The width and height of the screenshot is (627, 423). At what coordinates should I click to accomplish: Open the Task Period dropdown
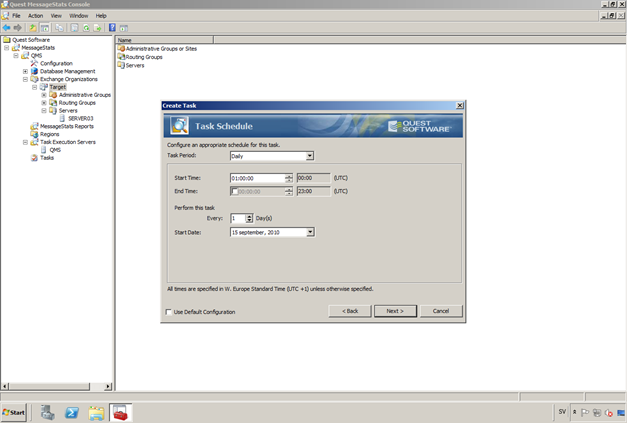310,156
